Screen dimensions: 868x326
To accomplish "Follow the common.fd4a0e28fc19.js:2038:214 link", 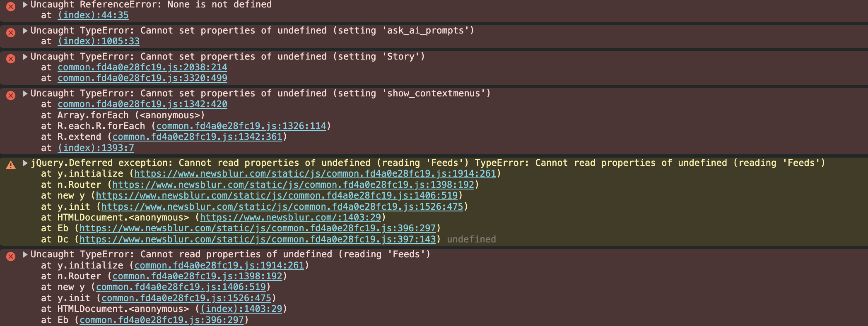I will pyautogui.click(x=142, y=67).
